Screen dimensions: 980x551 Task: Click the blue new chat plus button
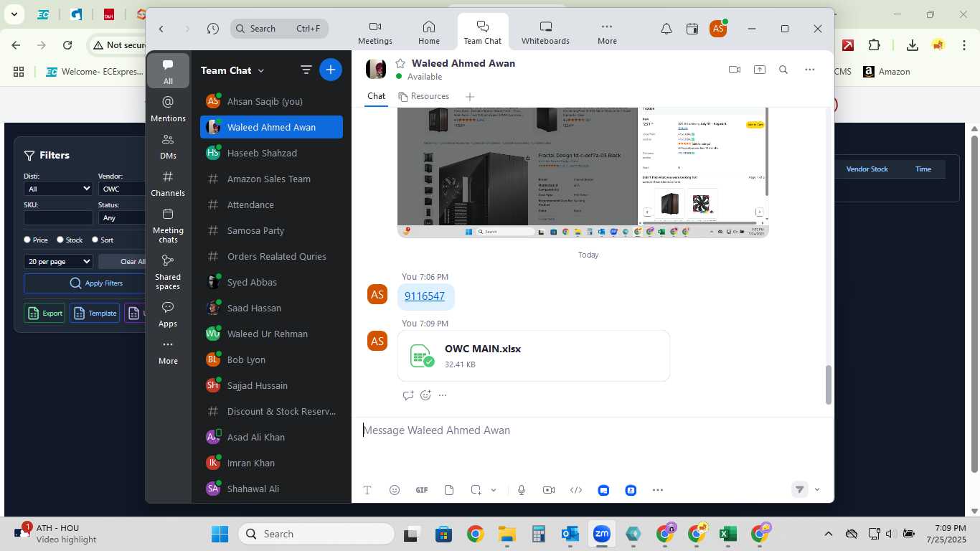(x=330, y=70)
